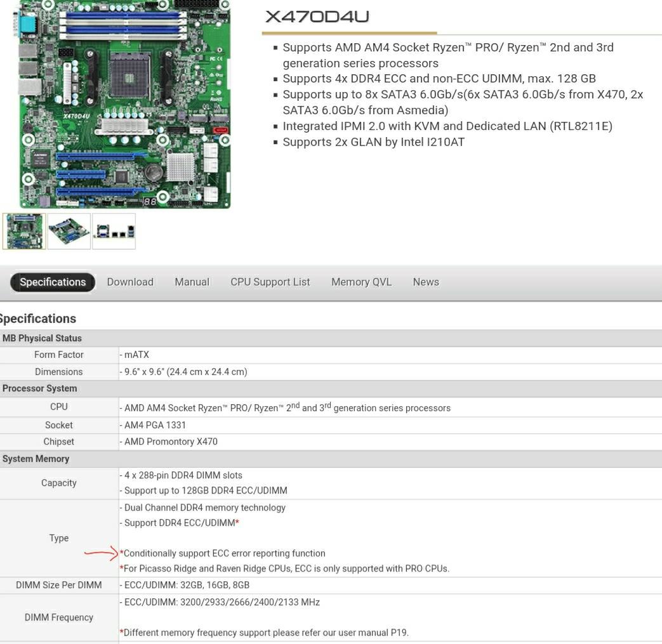Click the 'CPU' row label
This screenshot has height=644, width=662.
tap(59, 407)
